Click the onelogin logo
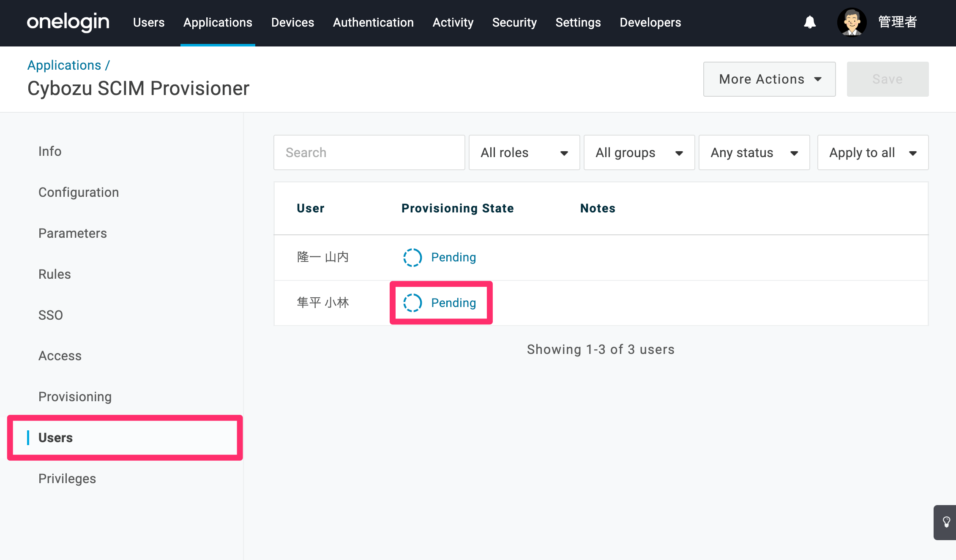Viewport: 956px width, 560px height. coord(68,22)
